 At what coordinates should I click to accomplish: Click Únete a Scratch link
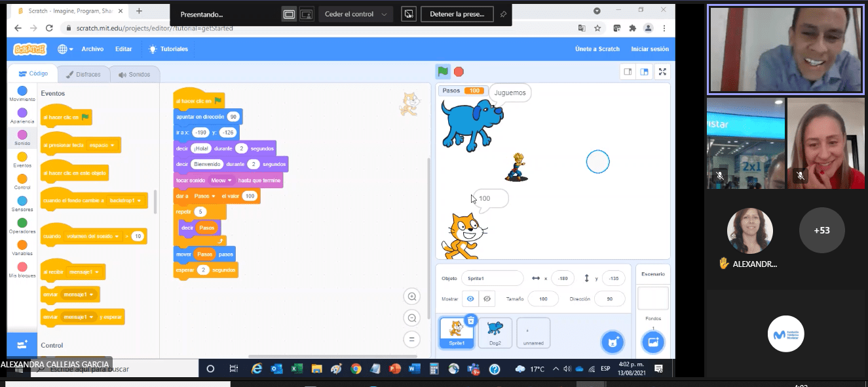coord(597,49)
